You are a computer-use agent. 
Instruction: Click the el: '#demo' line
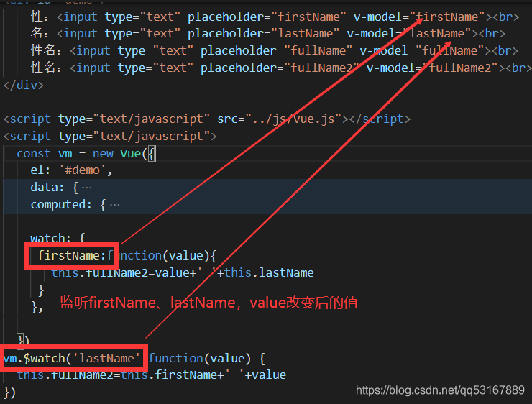71,170
